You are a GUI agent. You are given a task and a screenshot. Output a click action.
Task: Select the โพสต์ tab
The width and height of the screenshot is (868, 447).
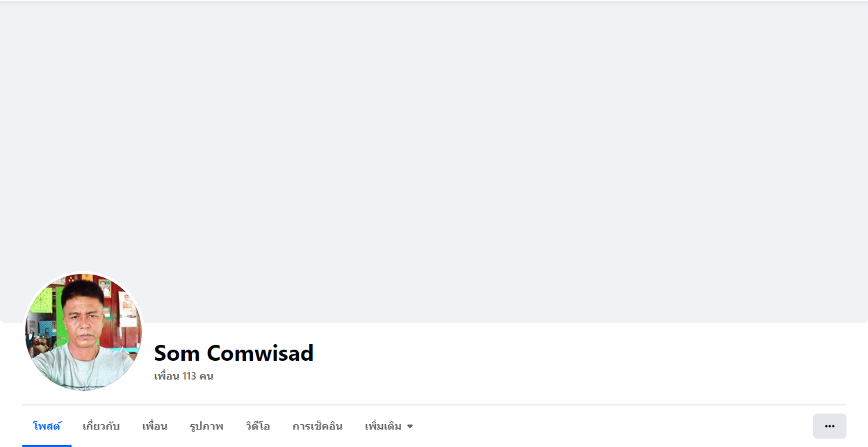47,426
